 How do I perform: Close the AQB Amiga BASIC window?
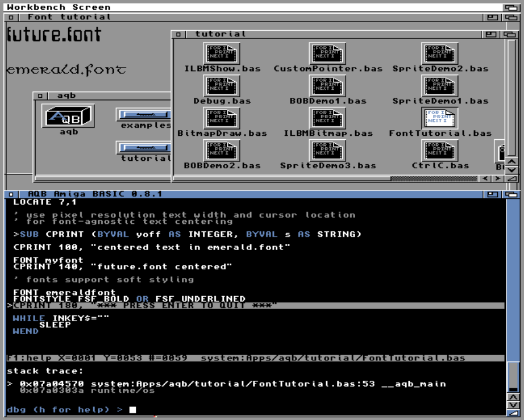pyautogui.click(x=11, y=194)
